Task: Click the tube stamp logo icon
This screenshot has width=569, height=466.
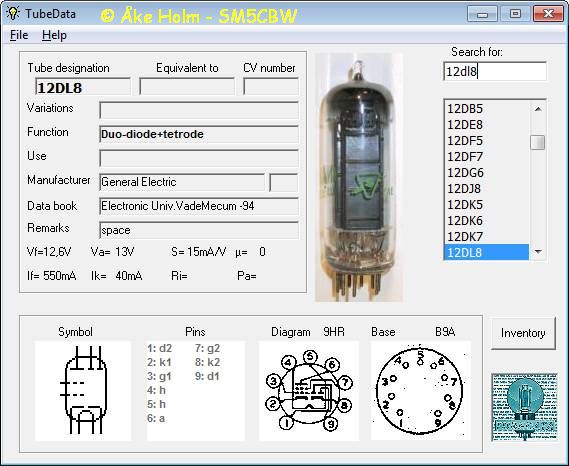Action: (524, 407)
